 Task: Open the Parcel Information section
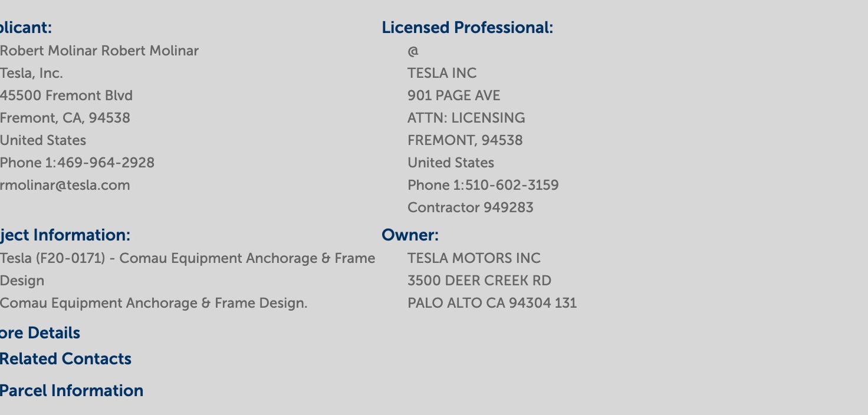71,391
